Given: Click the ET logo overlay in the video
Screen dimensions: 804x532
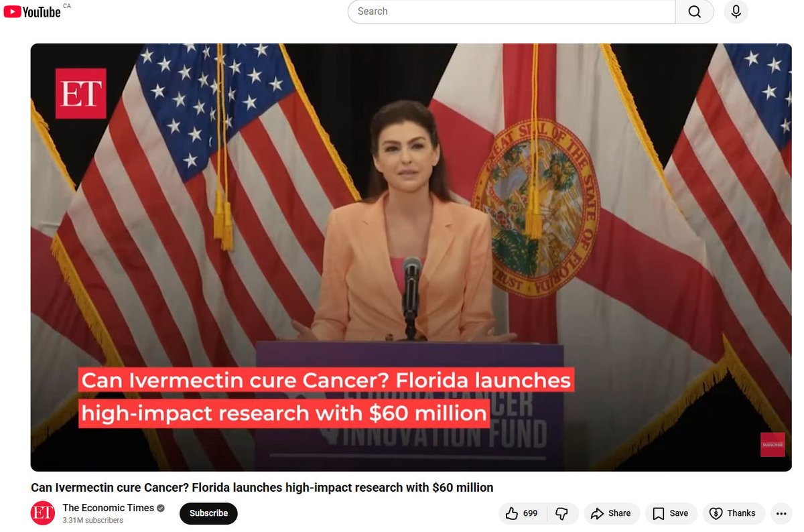Looking at the screenshot, I should click(x=80, y=93).
